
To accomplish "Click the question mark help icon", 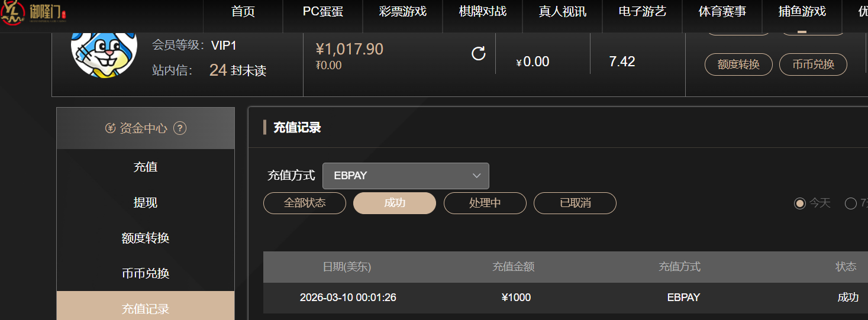I will [x=180, y=128].
